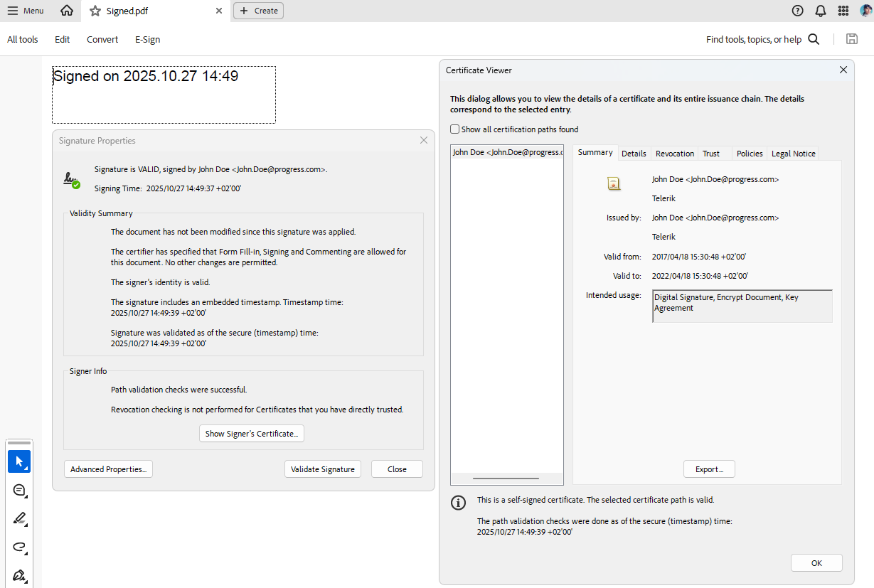Click the Save document icon

[x=852, y=39]
